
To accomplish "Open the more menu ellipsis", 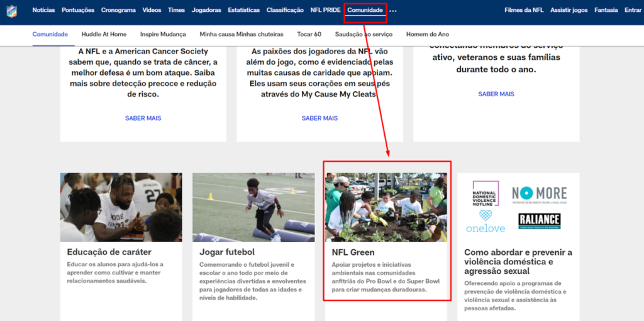I will pos(393,11).
